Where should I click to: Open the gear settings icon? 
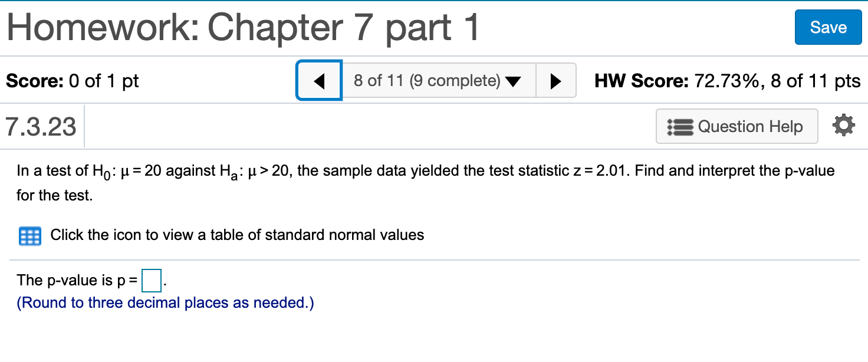pos(843,126)
